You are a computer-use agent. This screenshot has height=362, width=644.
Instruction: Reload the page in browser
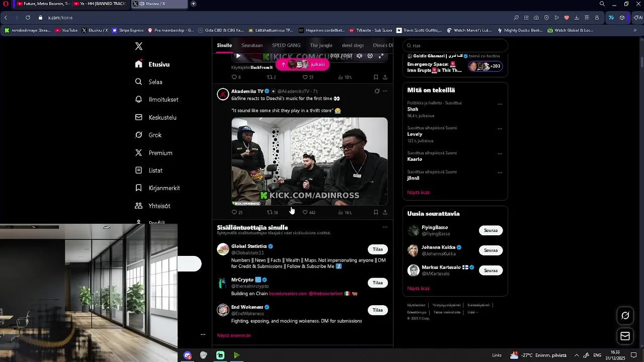pyautogui.click(x=28, y=18)
